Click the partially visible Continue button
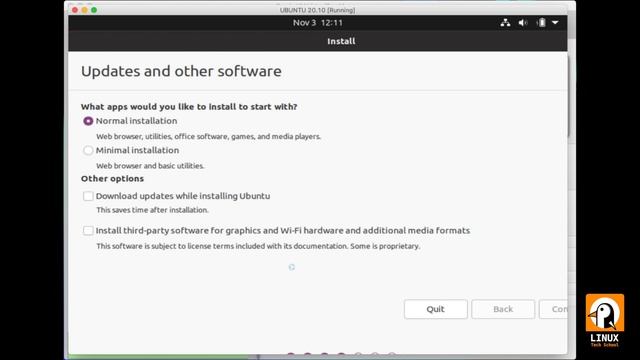 553,309
